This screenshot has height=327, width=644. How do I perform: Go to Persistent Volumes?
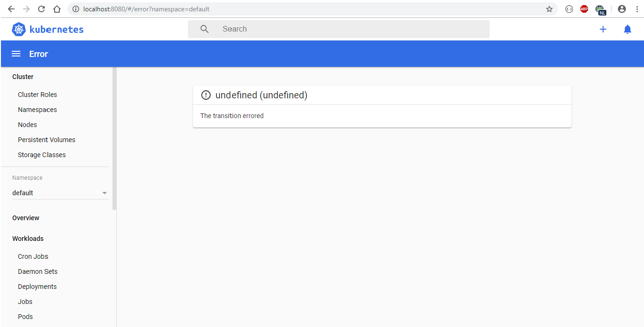pyautogui.click(x=46, y=139)
